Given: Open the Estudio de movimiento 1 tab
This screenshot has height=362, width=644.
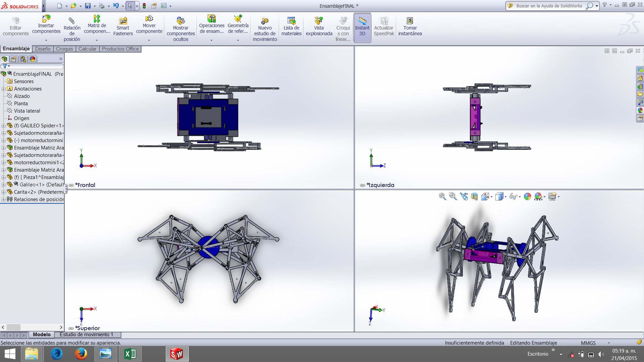Looking at the screenshot, I should pos(86,335).
